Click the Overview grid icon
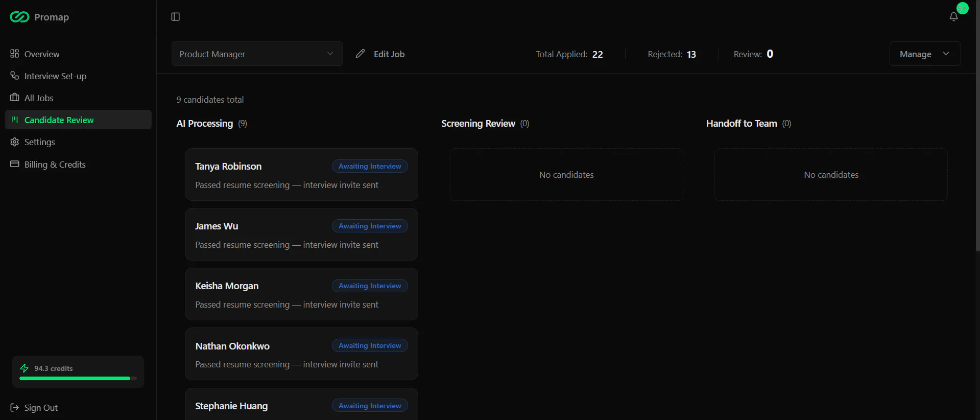This screenshot has height=420, width=980. coord(15,54)
